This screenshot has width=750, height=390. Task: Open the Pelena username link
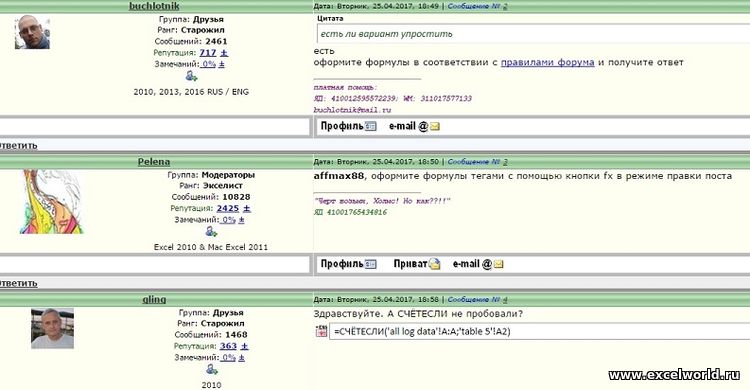point(154,162)
